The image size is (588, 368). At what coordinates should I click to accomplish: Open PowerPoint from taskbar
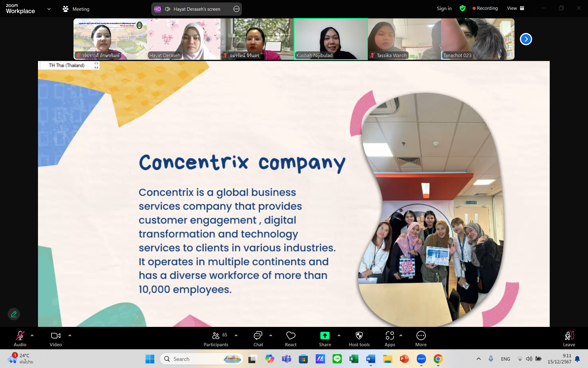click(x=404, y=359)
